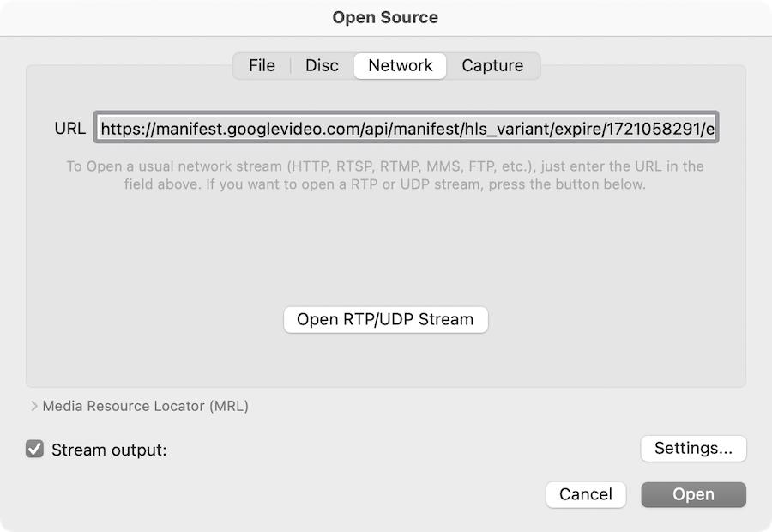This screenshot has height=532, width=772.
Task: Switch to the Disc tab
Action: click(x=321, y=65)
